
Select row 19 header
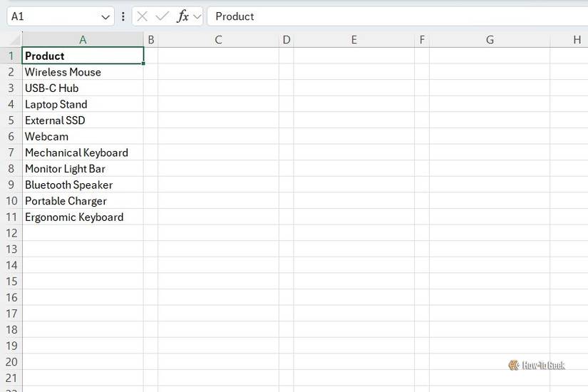(11, 346)
